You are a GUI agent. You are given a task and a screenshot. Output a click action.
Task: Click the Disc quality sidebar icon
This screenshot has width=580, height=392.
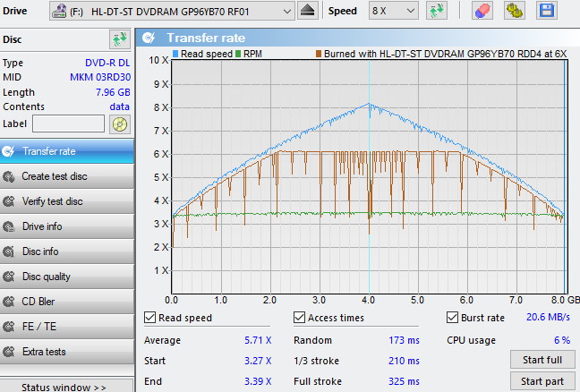[10, 277]
